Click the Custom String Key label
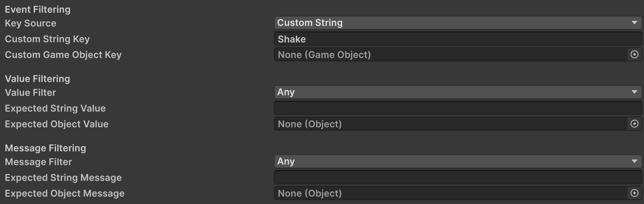This screenshot has height=204, width=644. pos(47,39)
